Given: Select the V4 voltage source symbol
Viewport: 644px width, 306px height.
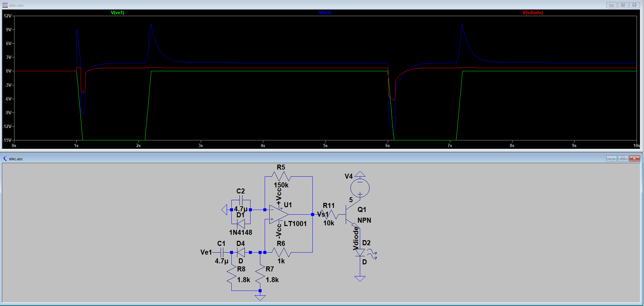Looking at the screenshot, I should tap(360, 188).
